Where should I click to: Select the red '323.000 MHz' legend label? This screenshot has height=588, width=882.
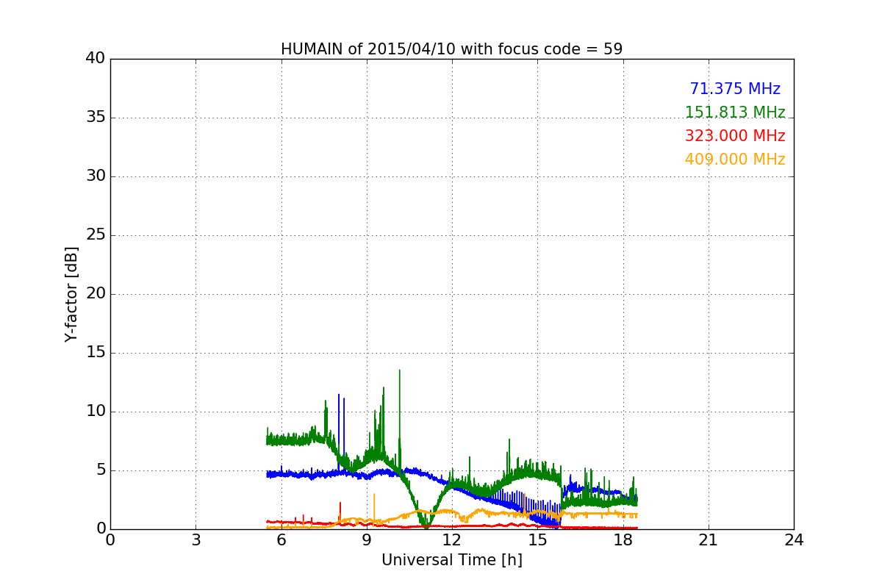(x=735, y=136)
